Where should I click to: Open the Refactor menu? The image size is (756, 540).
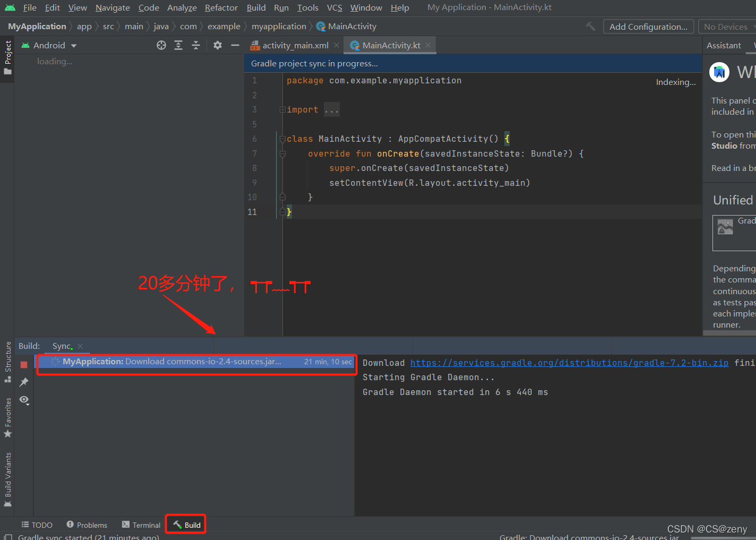click(x=221, y=7)
